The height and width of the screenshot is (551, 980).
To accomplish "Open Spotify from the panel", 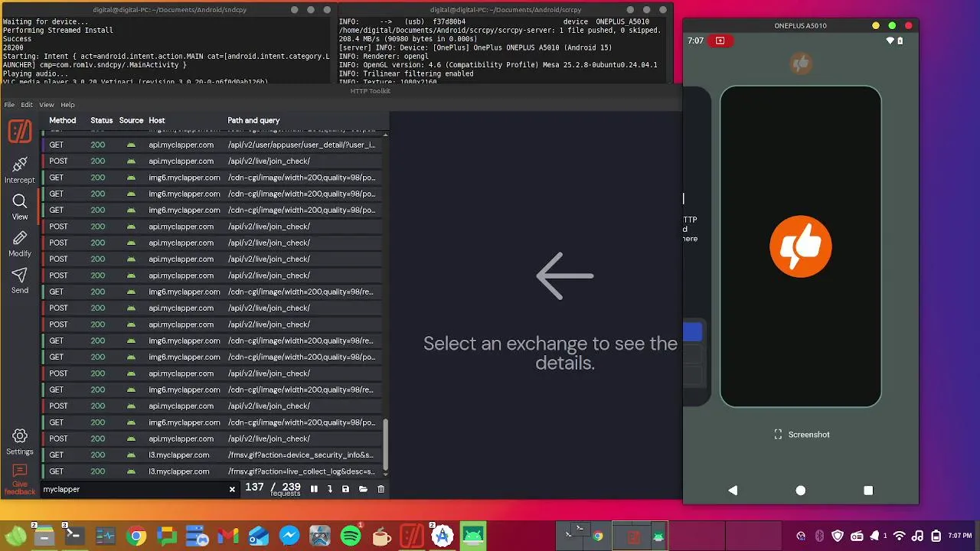I will pos(351,536).
